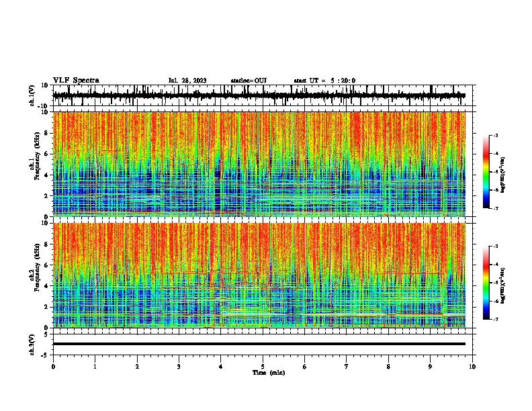Click the ch.1 voltage waveform strip

click(259, 95)
